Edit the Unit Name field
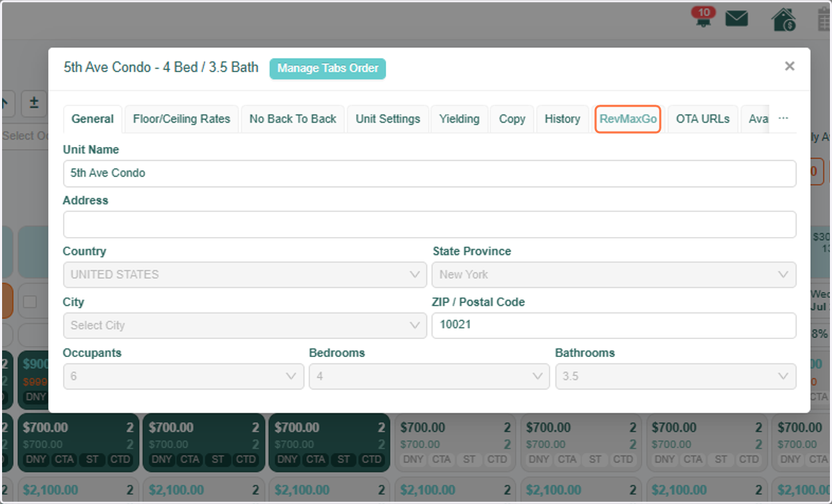Screen dimensions: 832x504 tap(429, 173)
